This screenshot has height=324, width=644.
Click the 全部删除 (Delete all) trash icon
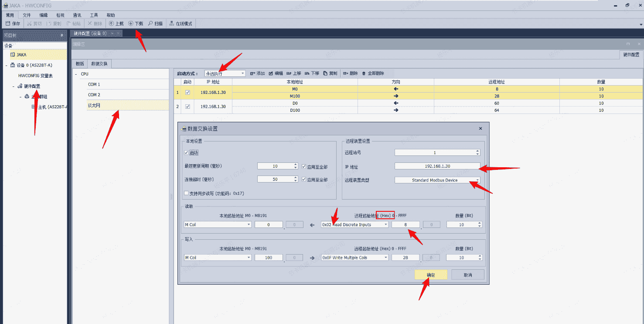tap(364, 73)
